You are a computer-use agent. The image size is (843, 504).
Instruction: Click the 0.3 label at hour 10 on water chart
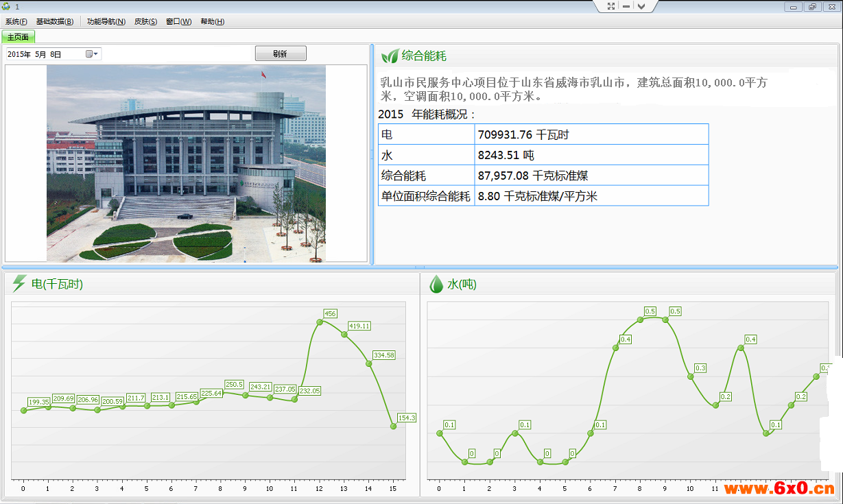point(700,368)
